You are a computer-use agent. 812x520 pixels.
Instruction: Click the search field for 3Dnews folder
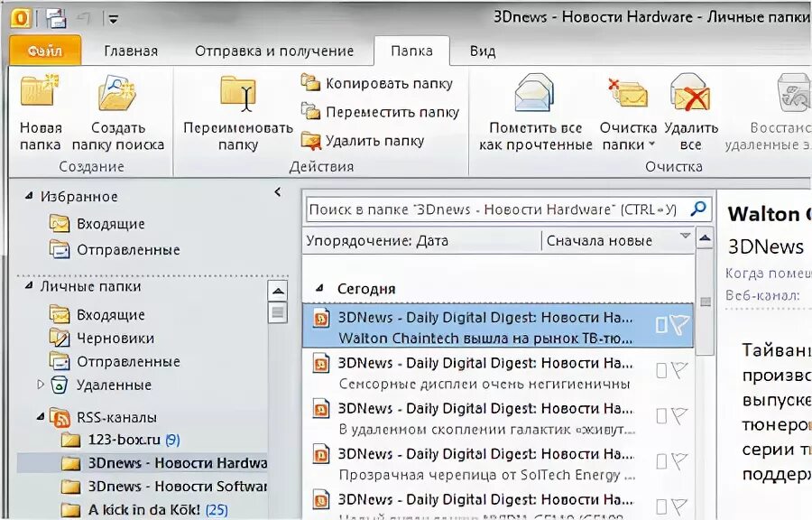[496, 209]
